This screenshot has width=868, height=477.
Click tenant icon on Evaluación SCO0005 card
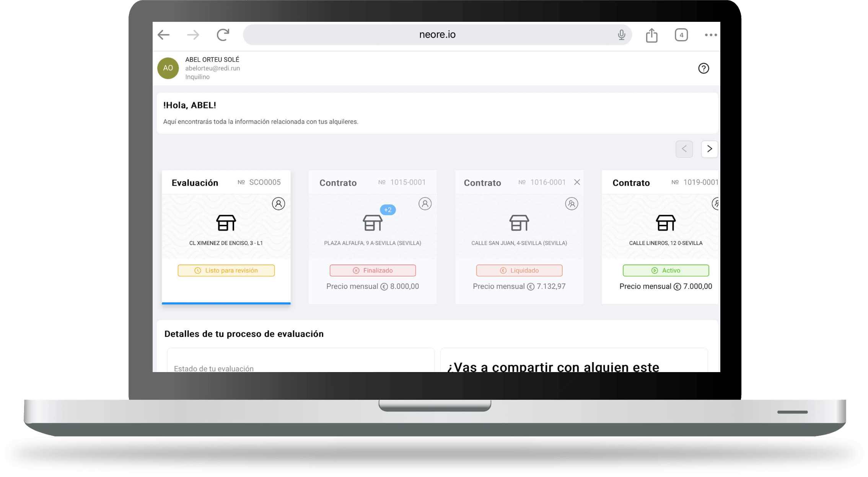tap(278, 204)
